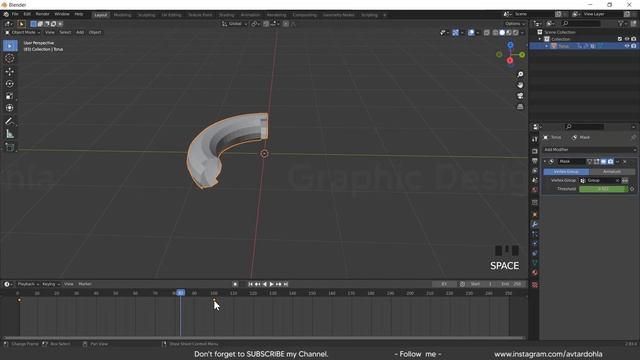640x360 pixels.
Task: Jump to the timeline start frame button
Action: [251, 284]
